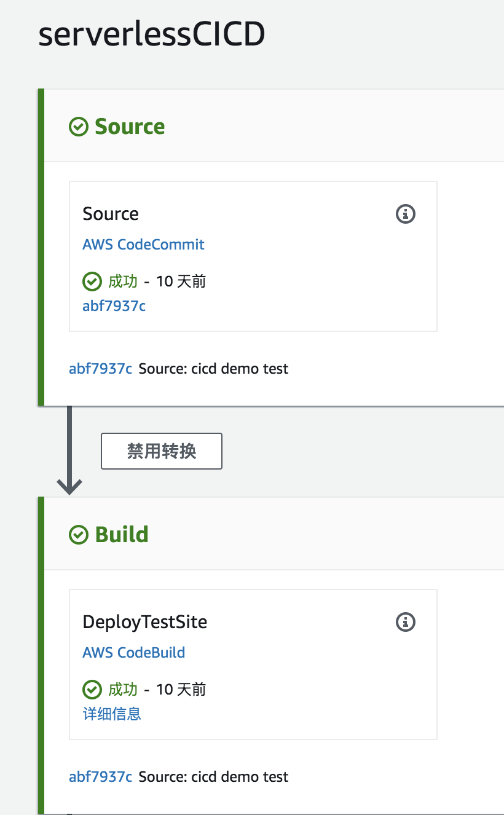Click green check icon in Source action status
Image resolution: width=504 pixels, height=815 pixels.
pyautogui.click(x=92, y=282)
